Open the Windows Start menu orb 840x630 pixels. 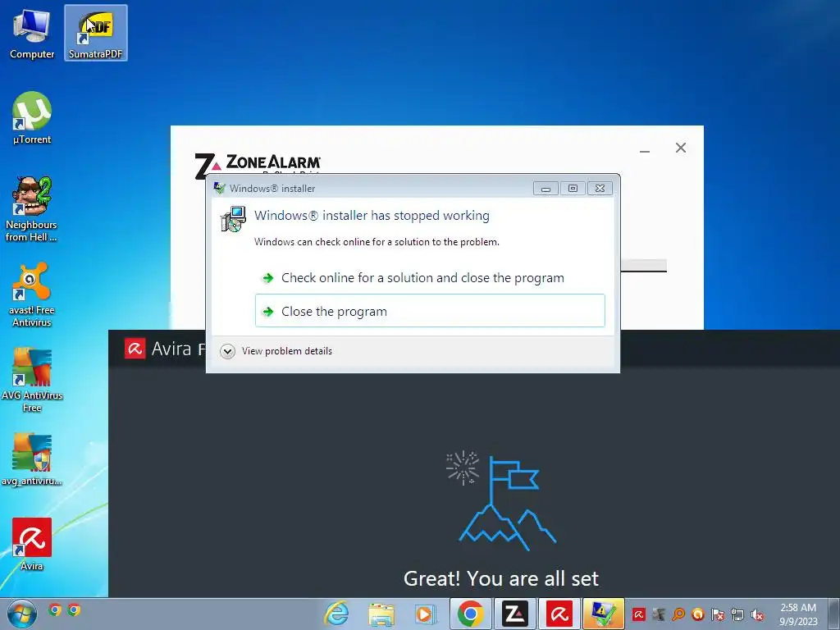point(22,614)
